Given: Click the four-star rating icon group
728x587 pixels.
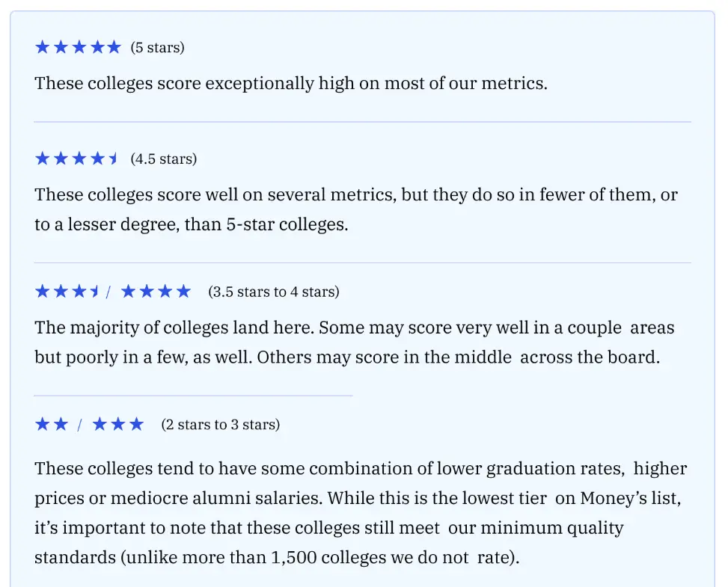Looking at the screenshot, I should coord(156,292).
